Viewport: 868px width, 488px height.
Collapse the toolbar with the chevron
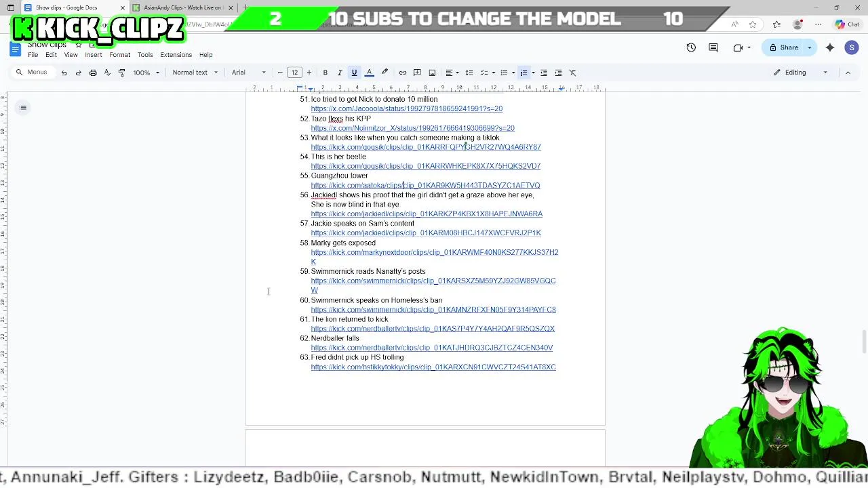[848, 73]
